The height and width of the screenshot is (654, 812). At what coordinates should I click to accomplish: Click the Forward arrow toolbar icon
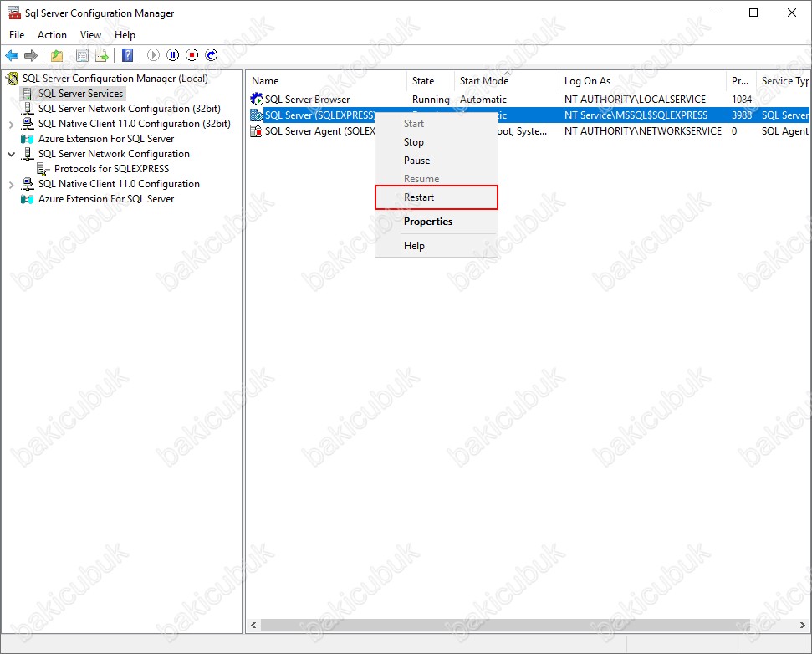pyautogui.click(x=31, y=55)
